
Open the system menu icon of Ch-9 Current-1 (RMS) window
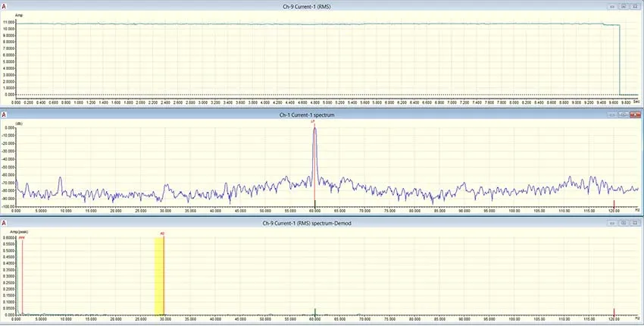[x=4, y=7]
